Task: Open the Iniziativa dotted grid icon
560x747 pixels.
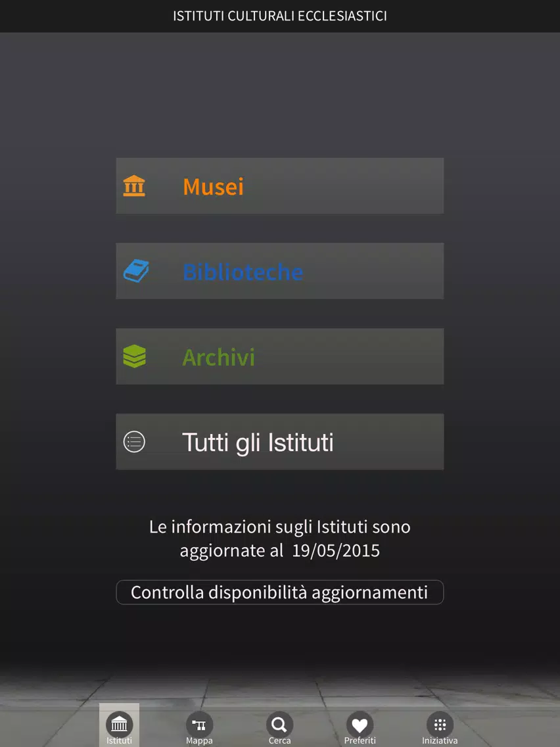Action: pos(440,725)
